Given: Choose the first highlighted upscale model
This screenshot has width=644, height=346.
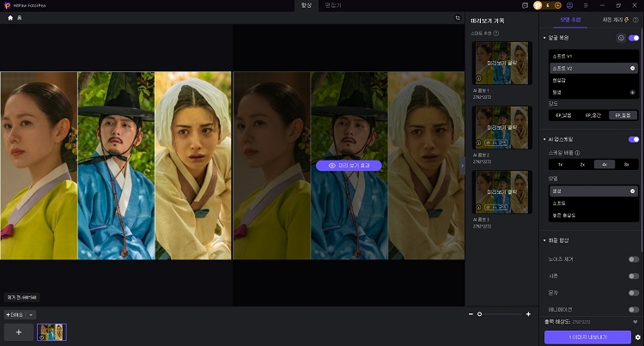Looking at the screenshot, I should pos(593,191).
